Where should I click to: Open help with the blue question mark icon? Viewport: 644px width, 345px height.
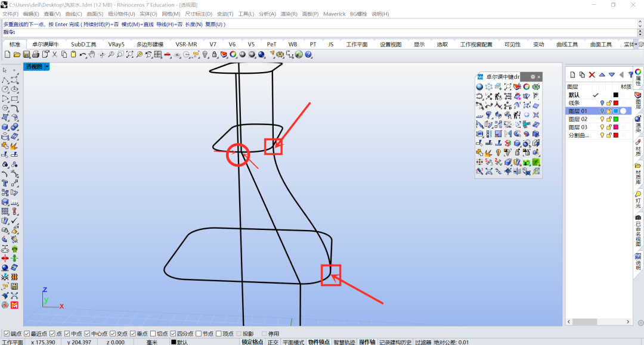pos(308,55)
